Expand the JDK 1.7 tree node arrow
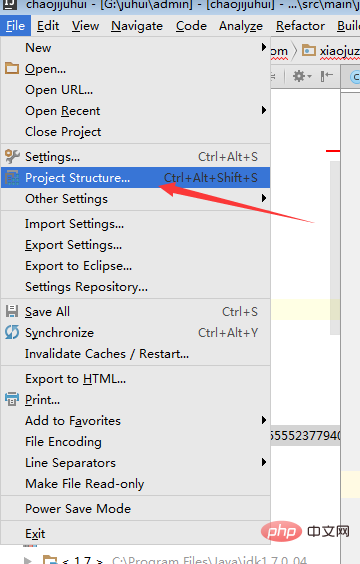Viewport: 360px width, 564px height. click(28, 560)
